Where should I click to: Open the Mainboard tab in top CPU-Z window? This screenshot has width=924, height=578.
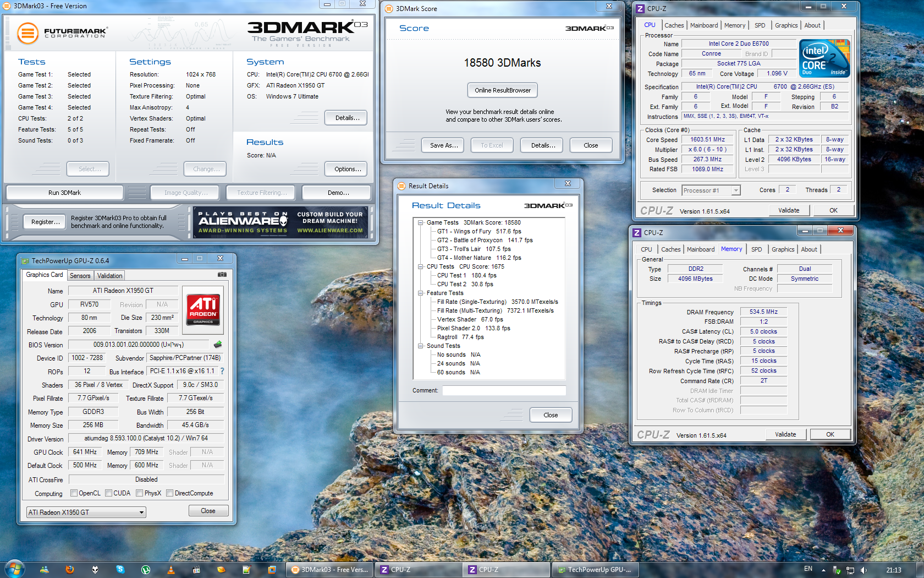(x=704, y=25)
